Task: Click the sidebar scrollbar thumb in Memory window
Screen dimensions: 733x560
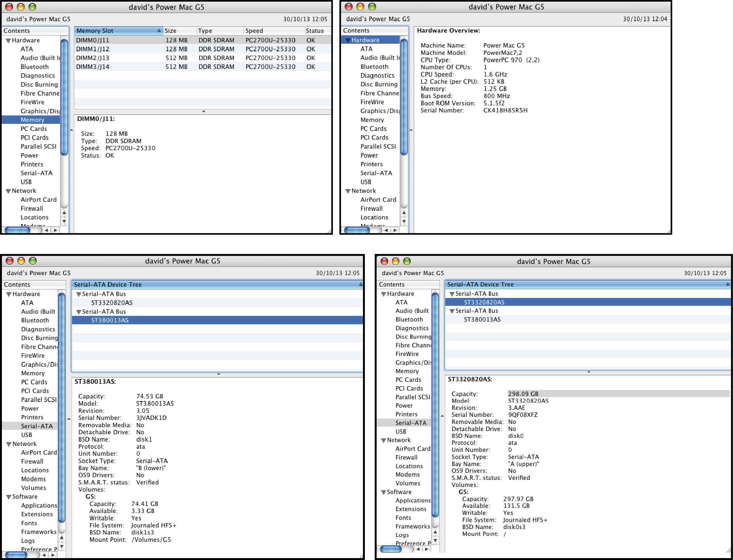Action: 64,97
